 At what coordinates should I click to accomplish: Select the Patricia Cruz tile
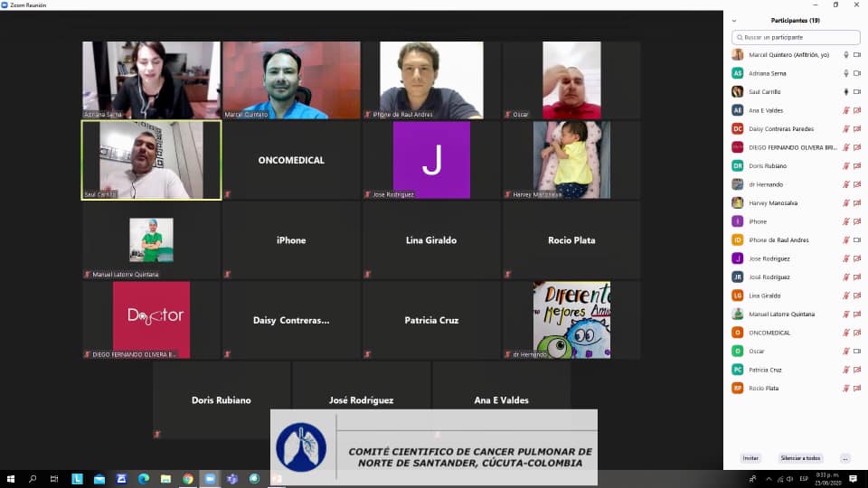tap(432, 320)
